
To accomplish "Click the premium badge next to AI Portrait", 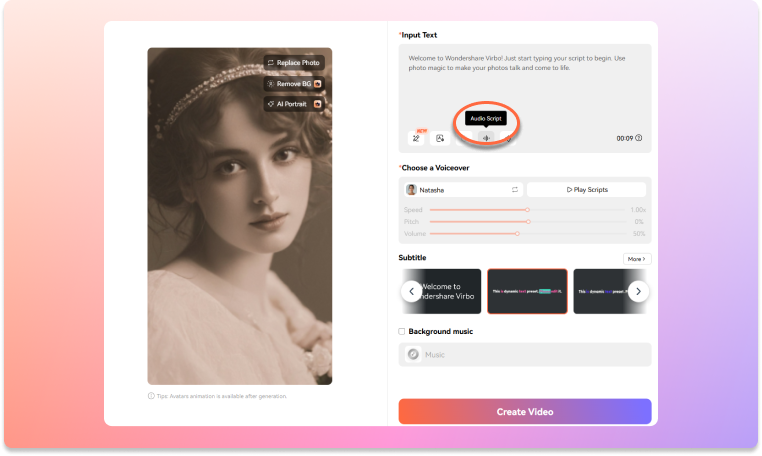I will click(x=317, y=104).
